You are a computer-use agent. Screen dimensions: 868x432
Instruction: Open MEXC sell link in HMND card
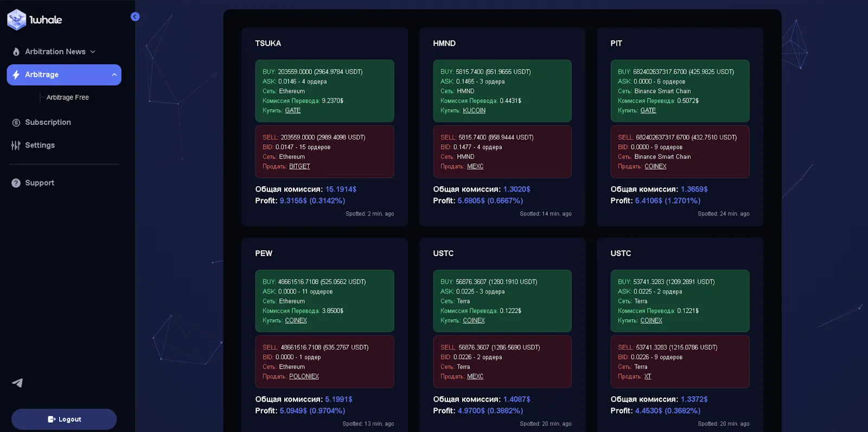pyautogui.click(x=475, y=167)
